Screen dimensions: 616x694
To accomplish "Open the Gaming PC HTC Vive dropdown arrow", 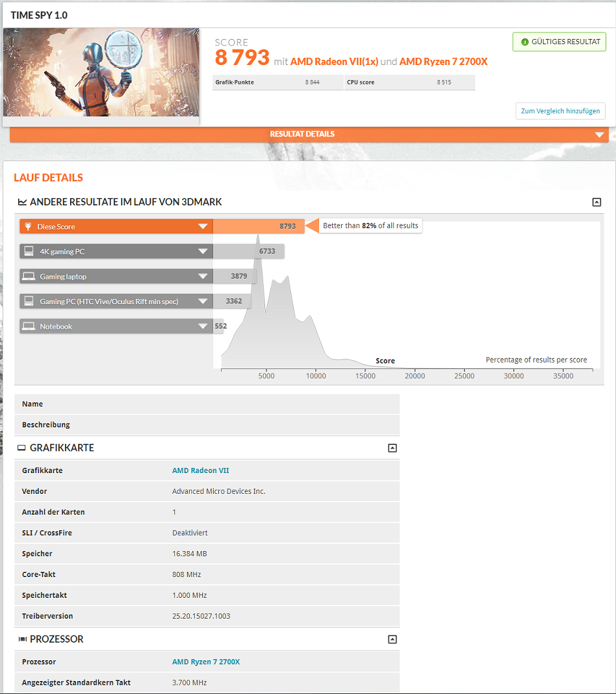I will point(203,302).
